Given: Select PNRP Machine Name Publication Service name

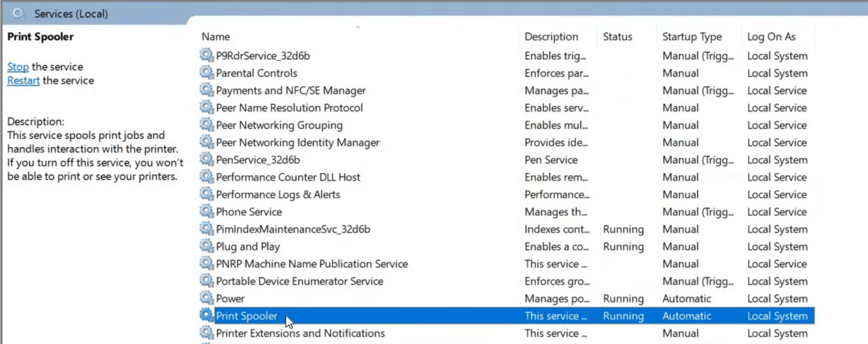Looking at the screenshot, I should pos(312,264).
